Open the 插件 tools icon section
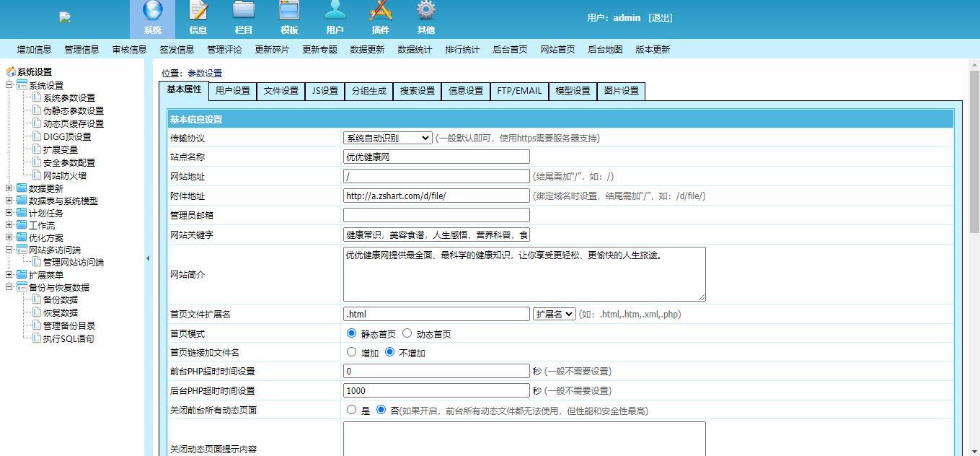This screenshot has height=456, width=980. 380,19
